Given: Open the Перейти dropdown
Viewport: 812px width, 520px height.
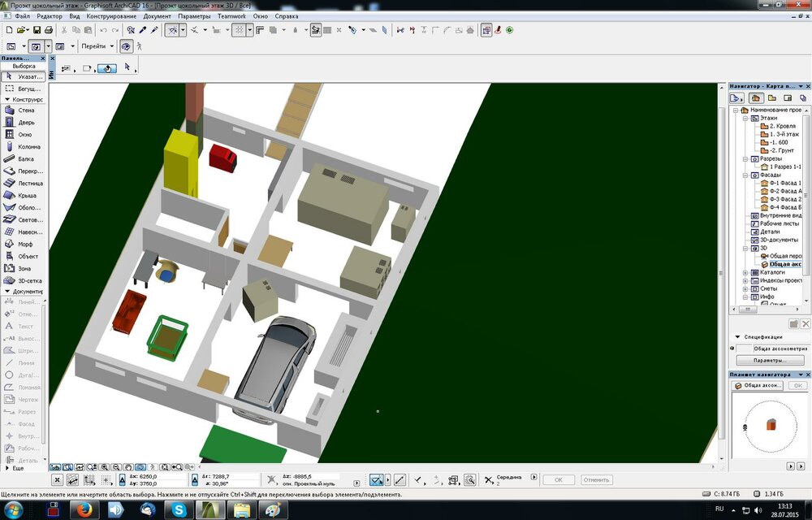Looking at the screenshot, I should (98, 46).
